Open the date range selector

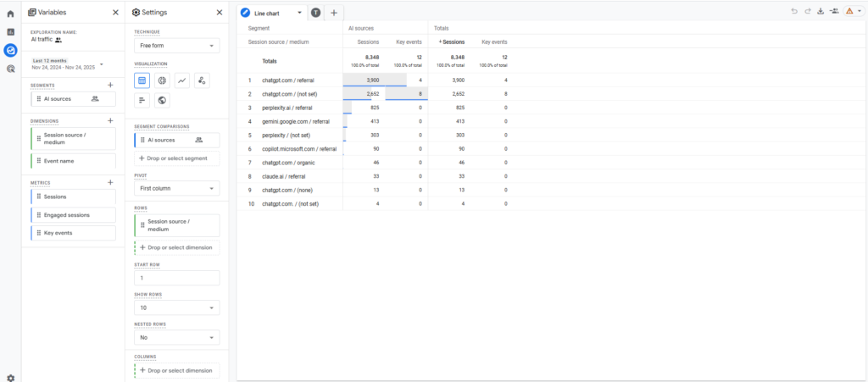point(68,64)
